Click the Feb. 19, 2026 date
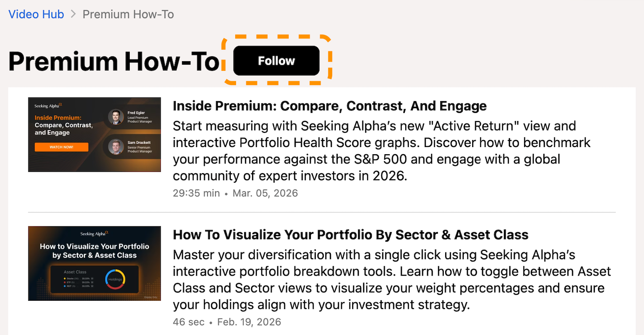This screenshot has height=335, width=644. point(248,322)
